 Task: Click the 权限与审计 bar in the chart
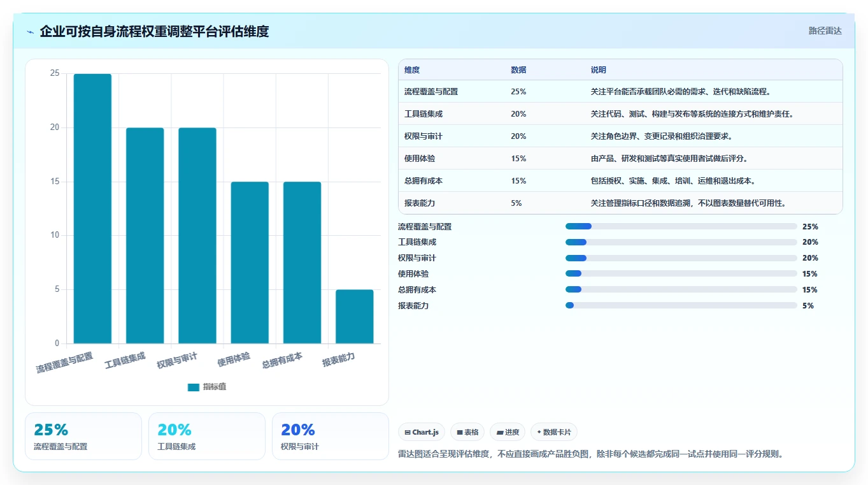197,236
